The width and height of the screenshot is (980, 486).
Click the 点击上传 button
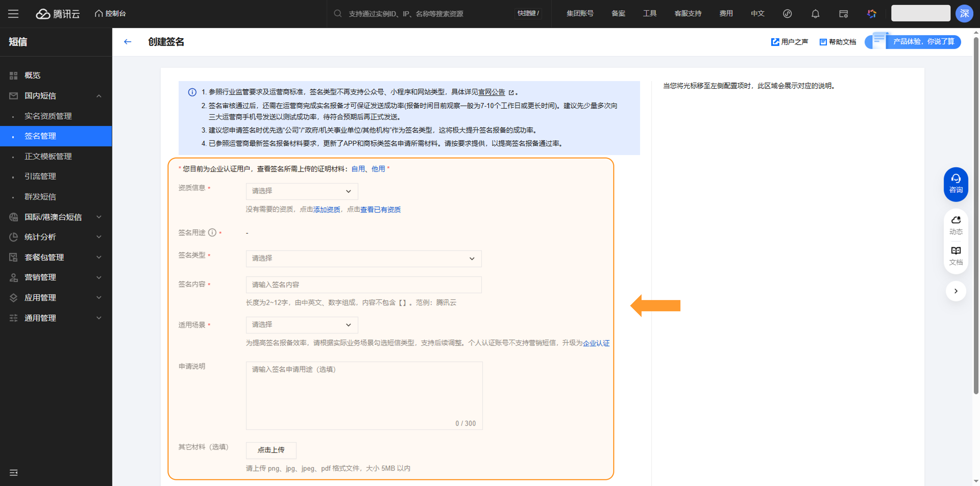click(x=271, y=450)
